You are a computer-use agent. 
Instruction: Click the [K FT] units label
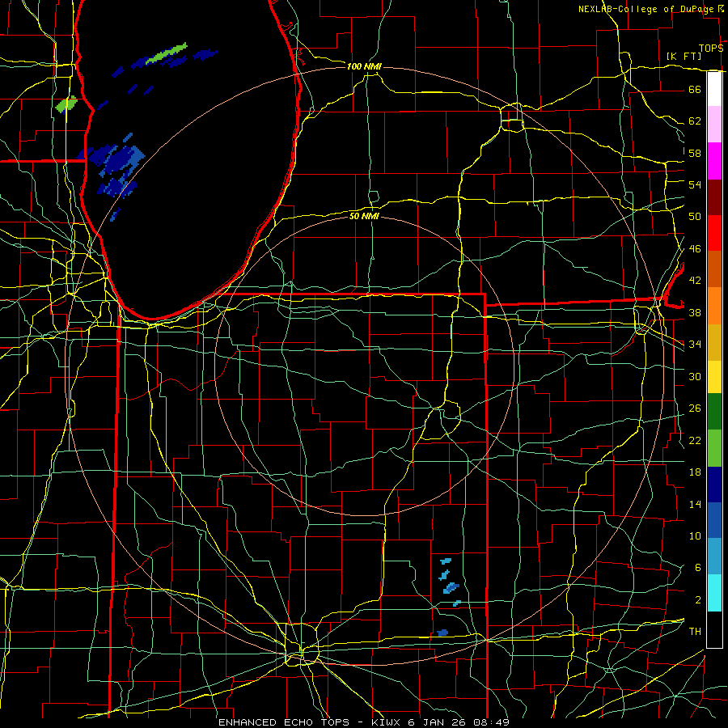[x=684, y=57]
